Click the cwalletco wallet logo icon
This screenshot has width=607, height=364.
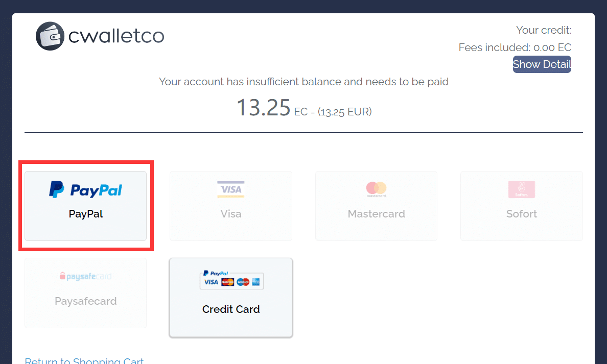(50, 36)
